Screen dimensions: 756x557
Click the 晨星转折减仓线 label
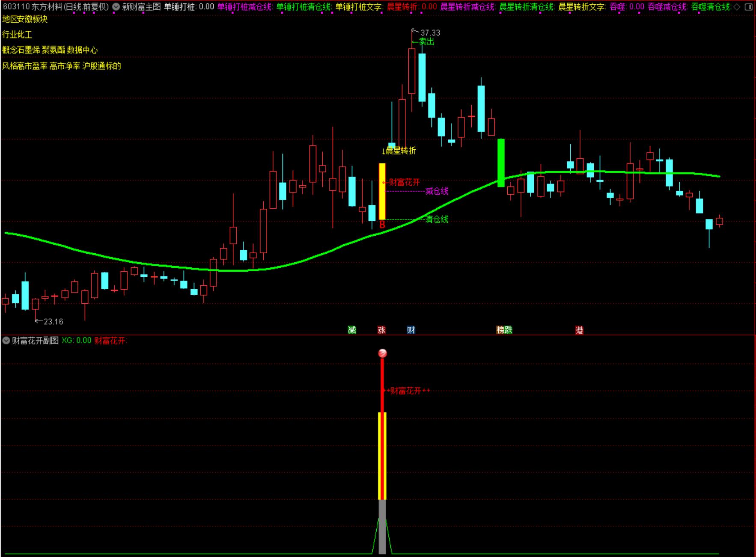coord(468,7)
